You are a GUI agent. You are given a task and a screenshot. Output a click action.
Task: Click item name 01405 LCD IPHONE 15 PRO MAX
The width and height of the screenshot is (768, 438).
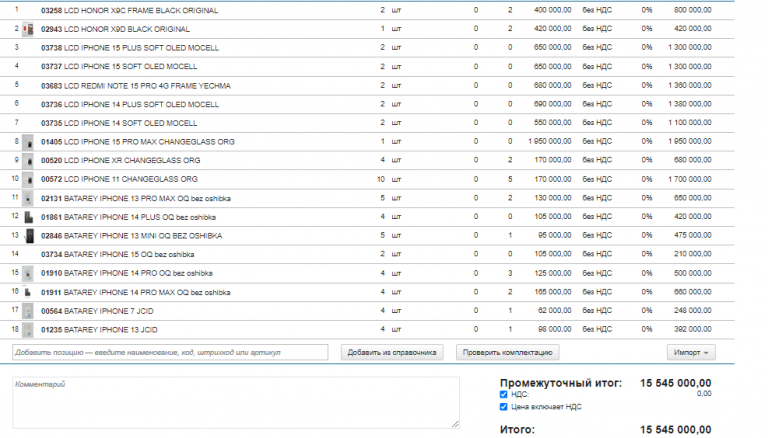[138, 142]
